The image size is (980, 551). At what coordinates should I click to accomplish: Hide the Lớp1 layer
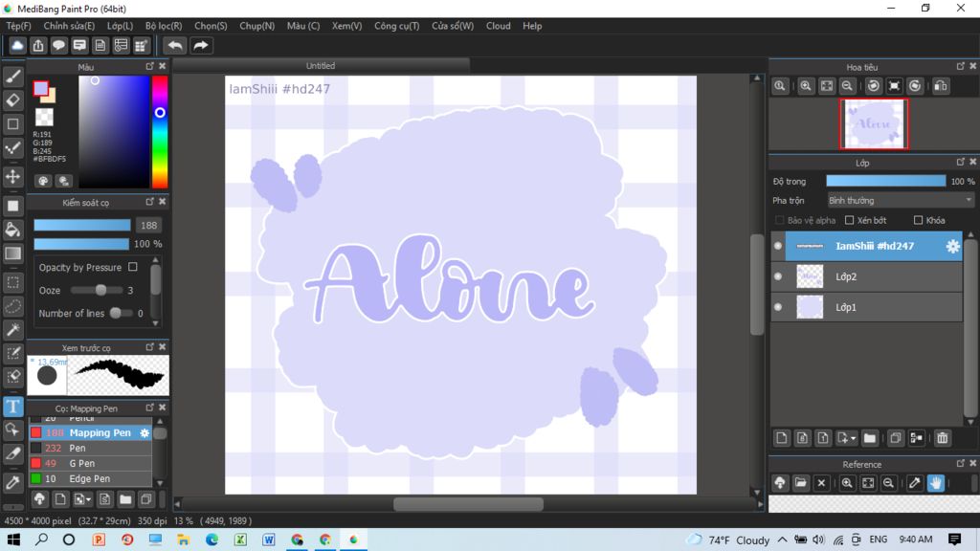tap(778, 307)
